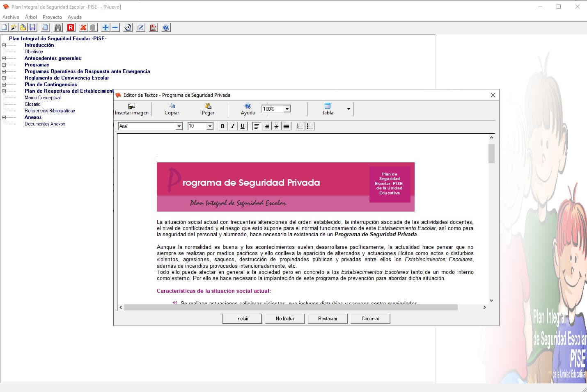Screen dimensions: 587x392
Task: Align text left
Action: pos(257,126)
